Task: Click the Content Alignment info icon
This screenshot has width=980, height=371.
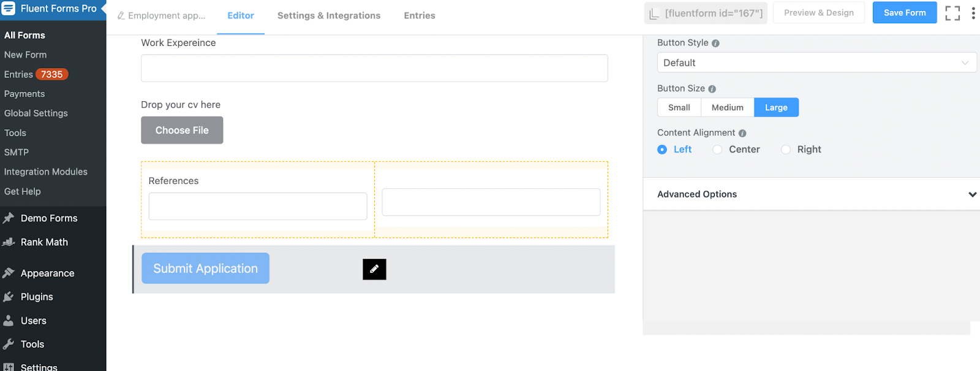Action: pyautogui.click(x=742, y=133)
